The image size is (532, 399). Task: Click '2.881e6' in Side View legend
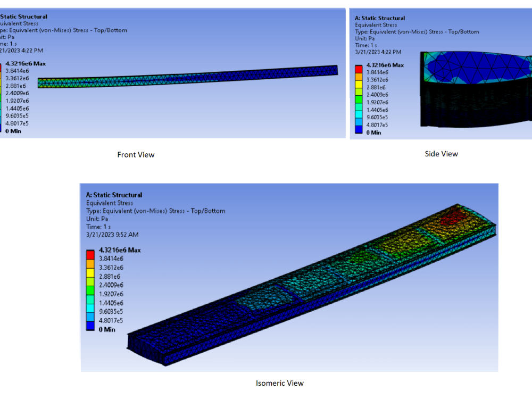[376, 88]
